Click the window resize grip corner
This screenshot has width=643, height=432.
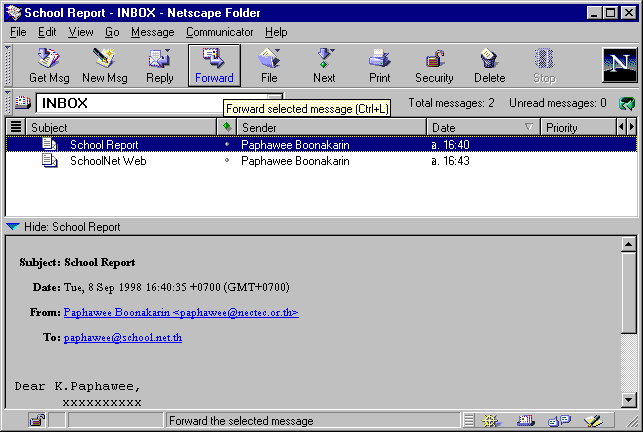(x=632, y=421)
